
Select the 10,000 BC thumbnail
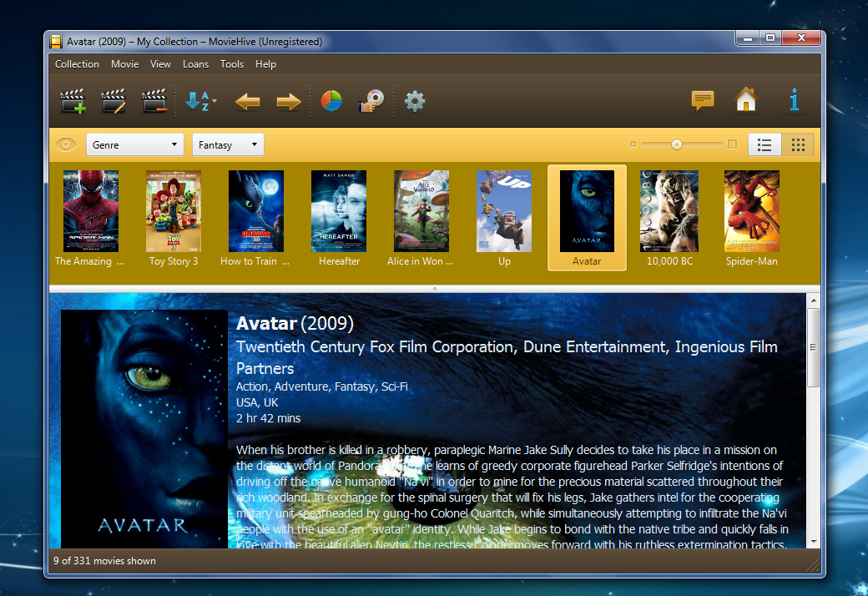click(x=669, y=218)
